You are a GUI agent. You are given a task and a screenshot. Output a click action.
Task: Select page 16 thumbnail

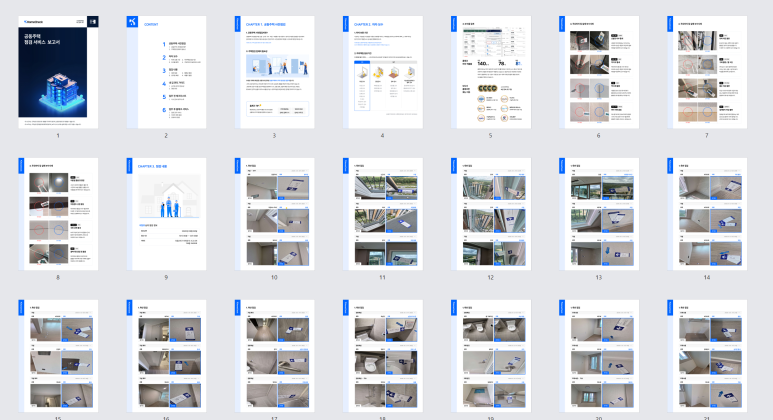[x=166, y=356]
